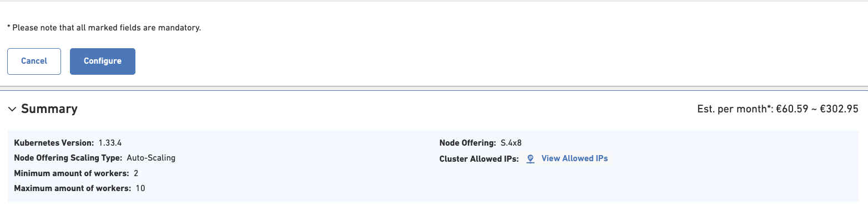
Task: Click the Summary heading text
Action: point(49,109)
